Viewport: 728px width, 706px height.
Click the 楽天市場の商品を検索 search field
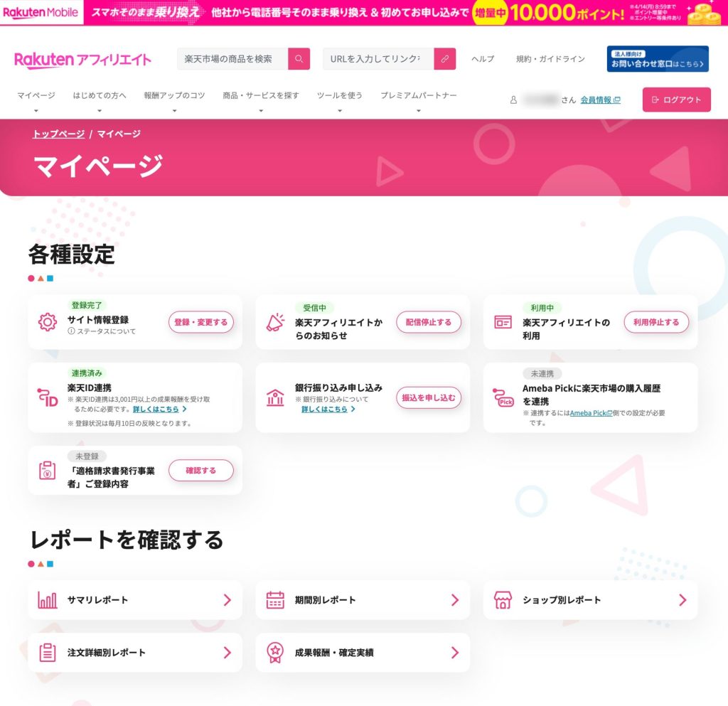point(232,59)
